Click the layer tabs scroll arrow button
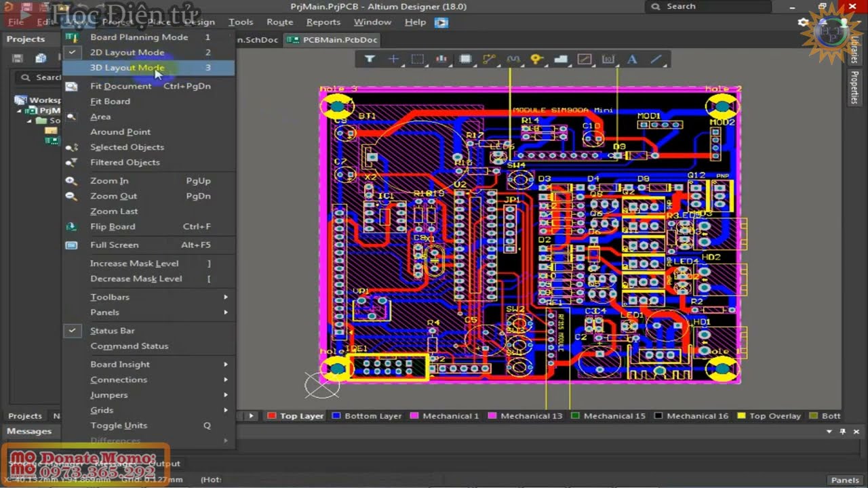Image resolution: width=868 pixels, height=488 pixels. pyautogui.click(x=251, y=416)
